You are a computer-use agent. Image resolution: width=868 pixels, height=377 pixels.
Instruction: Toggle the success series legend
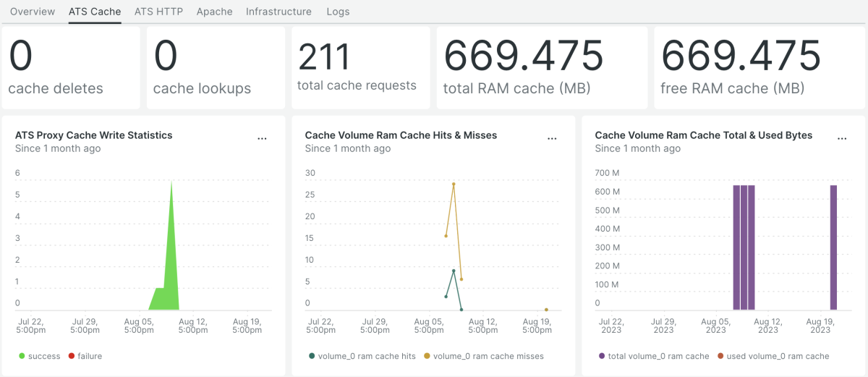pyautogui.click(x=39, y=356)
